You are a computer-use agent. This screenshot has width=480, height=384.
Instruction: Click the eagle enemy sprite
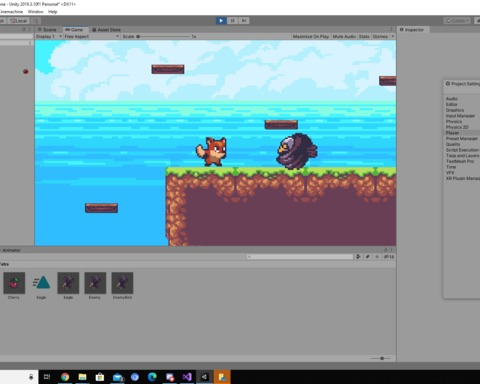pyautogui.click(x=296, y=151)
